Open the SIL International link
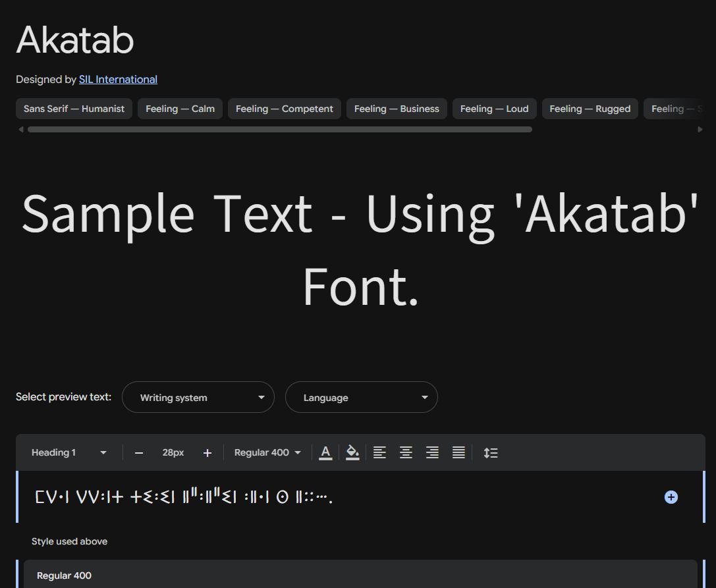Image resolution: width=716 pixels, height=588 pixels. click(x=118, y=80)
